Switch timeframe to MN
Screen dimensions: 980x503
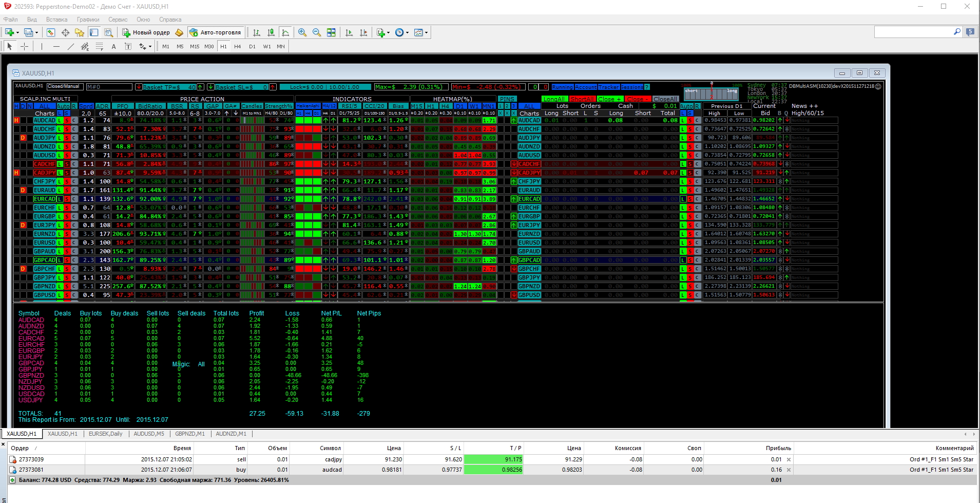pos(281,46)
